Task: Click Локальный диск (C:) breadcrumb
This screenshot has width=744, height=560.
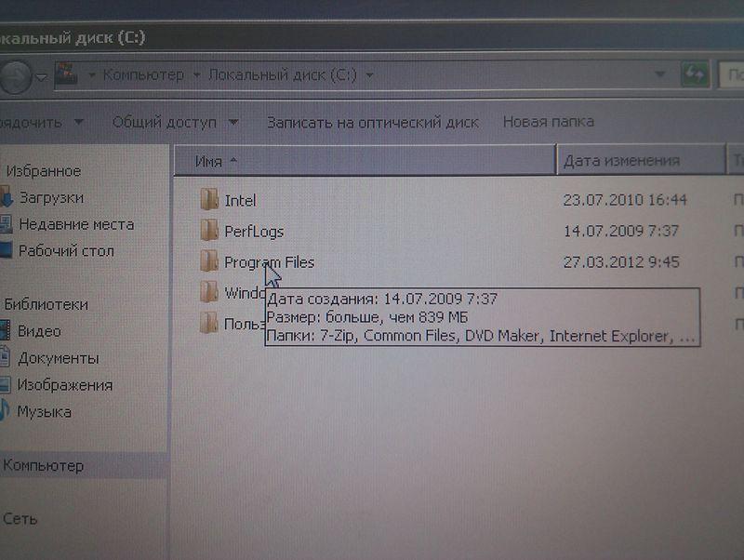Action: [283, 75]
